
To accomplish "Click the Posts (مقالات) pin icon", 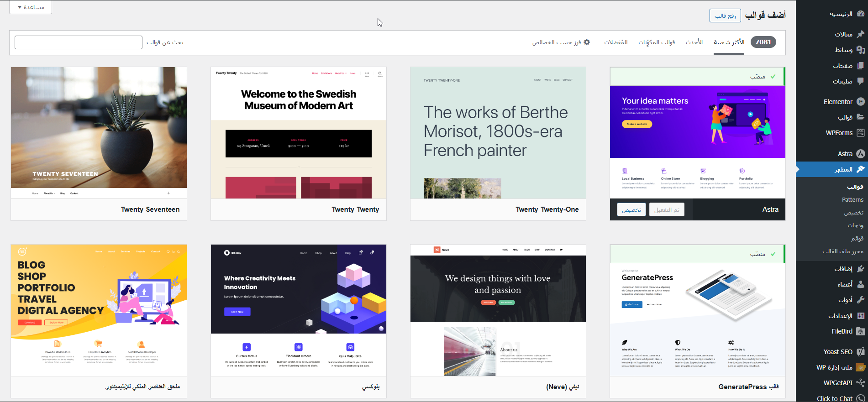I will click(860, 34).
